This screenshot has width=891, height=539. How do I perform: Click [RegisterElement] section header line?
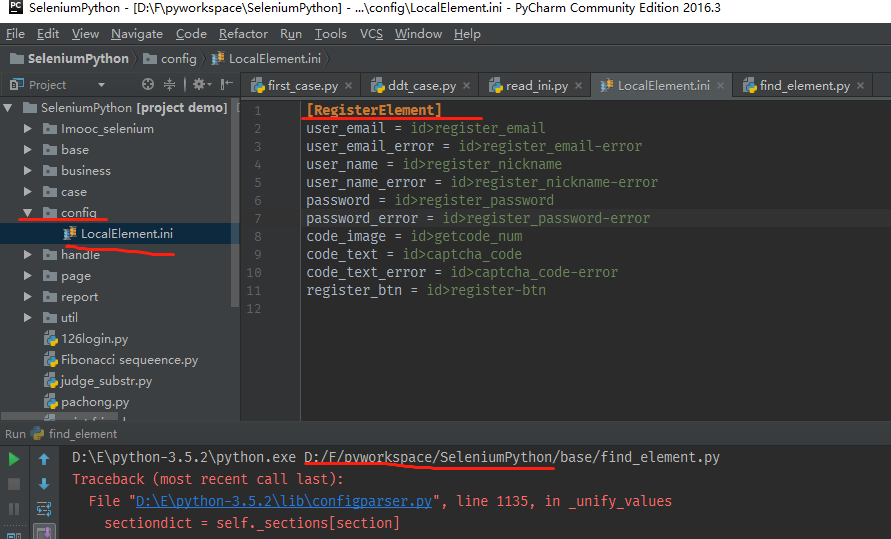tap(374, 110)
